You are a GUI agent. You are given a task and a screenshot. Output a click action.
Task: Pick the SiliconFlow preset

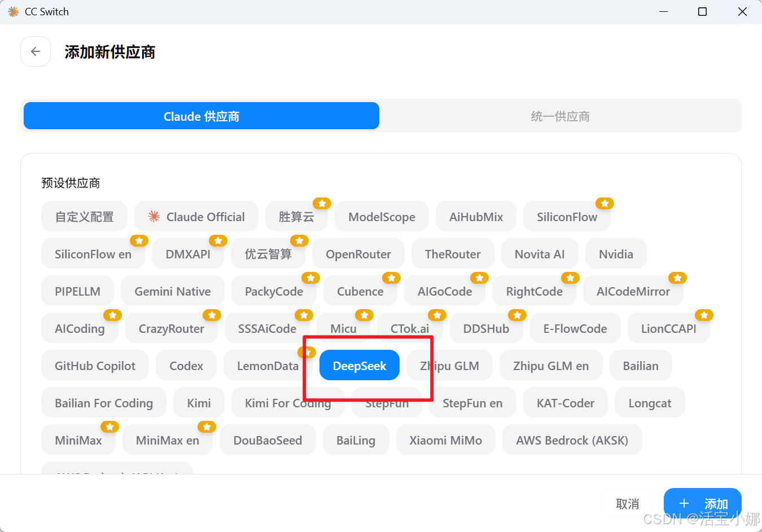point(567,217)
